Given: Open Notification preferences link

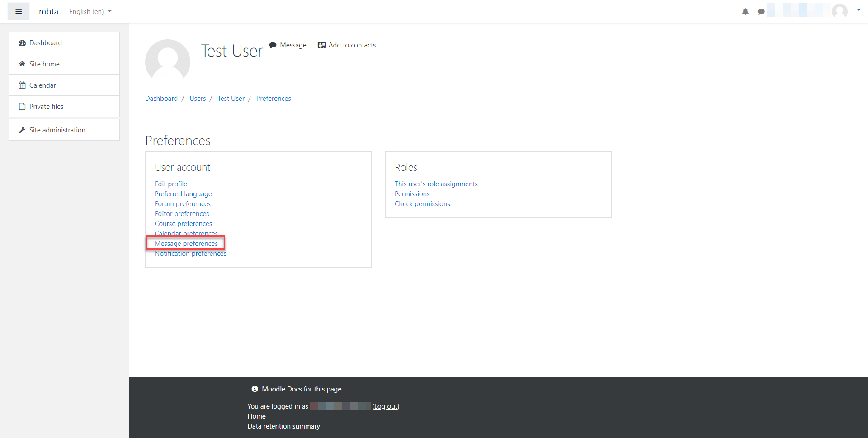Looking at the screenshot, I should 190,254.
